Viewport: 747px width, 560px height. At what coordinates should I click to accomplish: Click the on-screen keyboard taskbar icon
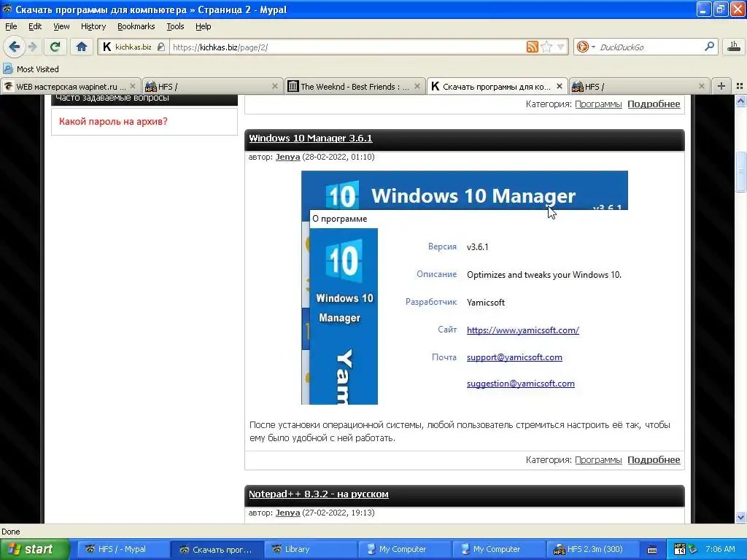click(x=652, y=550)
